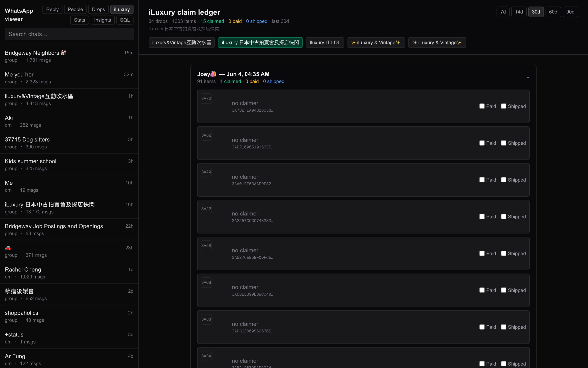Open 孽瘤後媛會 group chat
588x368 pixels.
pos(69,294)
